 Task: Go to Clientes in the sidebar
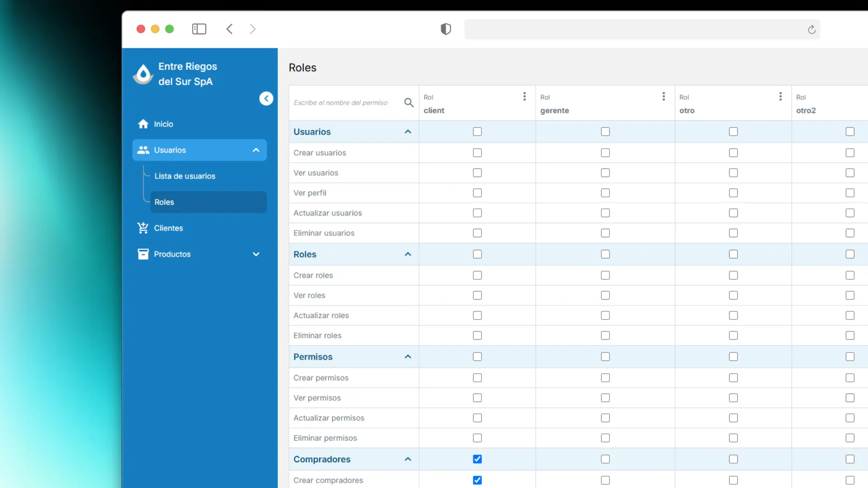(168, 228)
